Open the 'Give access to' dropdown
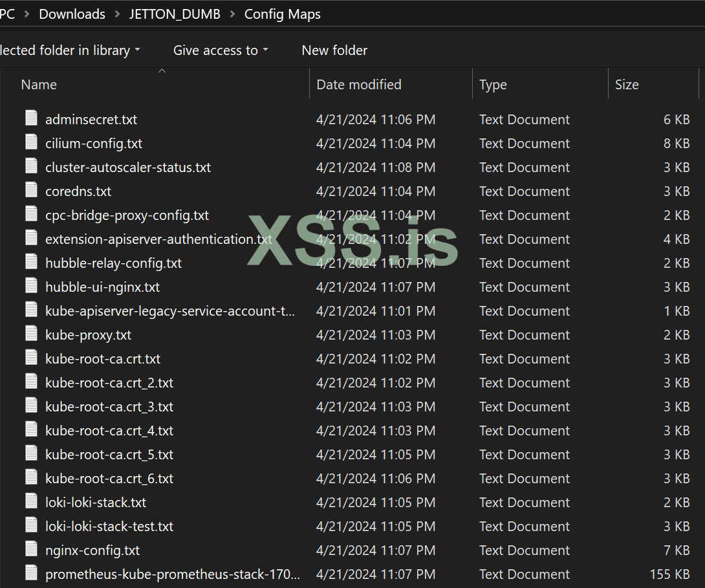705x588 pixels. click(x=221, y=50)
